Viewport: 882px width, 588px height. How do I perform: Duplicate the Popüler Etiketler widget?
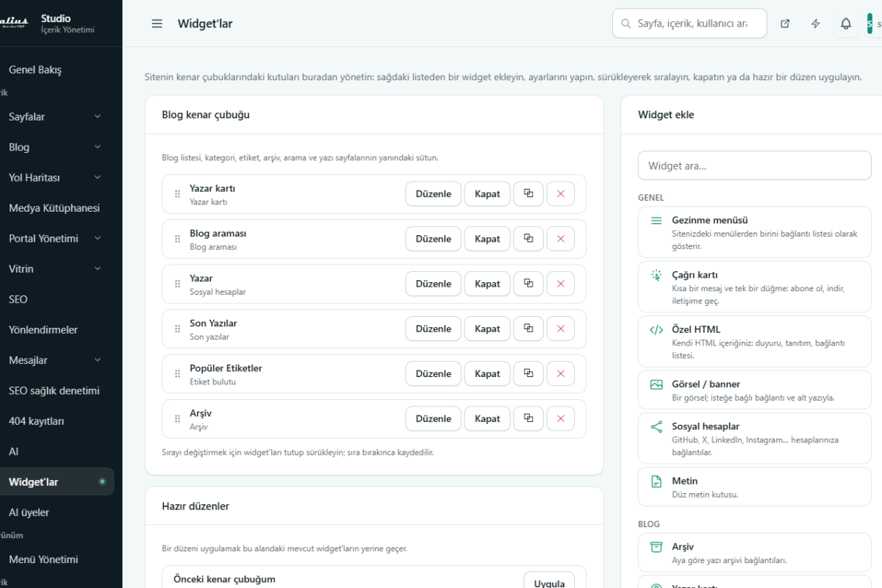point(528,373)
